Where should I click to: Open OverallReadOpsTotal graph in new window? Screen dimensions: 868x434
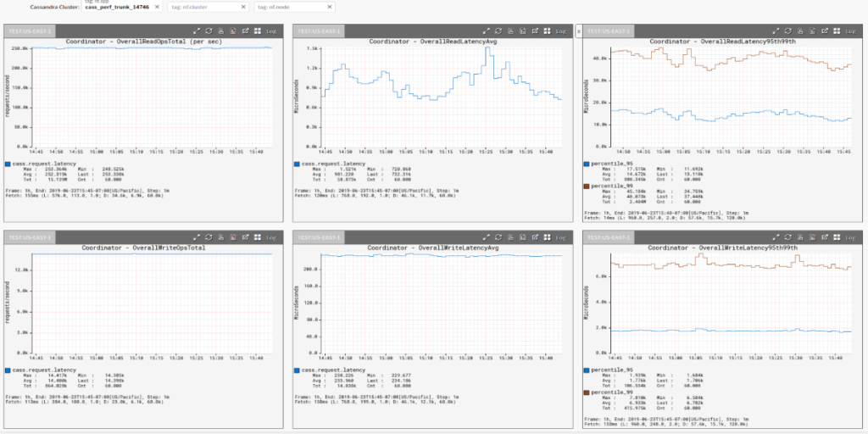click(246, 31)
